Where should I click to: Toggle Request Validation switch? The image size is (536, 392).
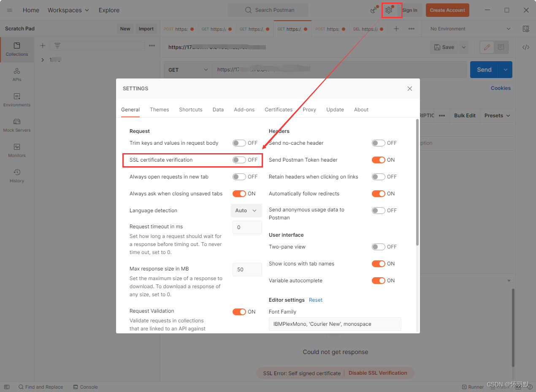pos(239,312)
